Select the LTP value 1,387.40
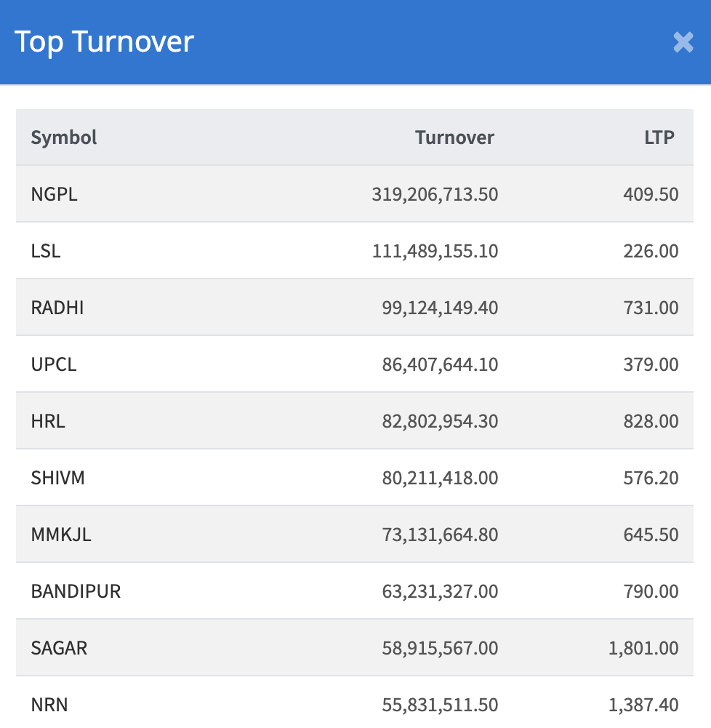Viewport: 711px width, 728px height. 643,705
